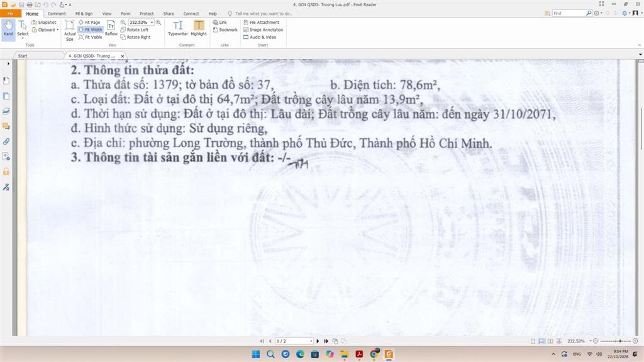Rotate the page right
This screenshot has height=362, width=644.
coord(136,37)
